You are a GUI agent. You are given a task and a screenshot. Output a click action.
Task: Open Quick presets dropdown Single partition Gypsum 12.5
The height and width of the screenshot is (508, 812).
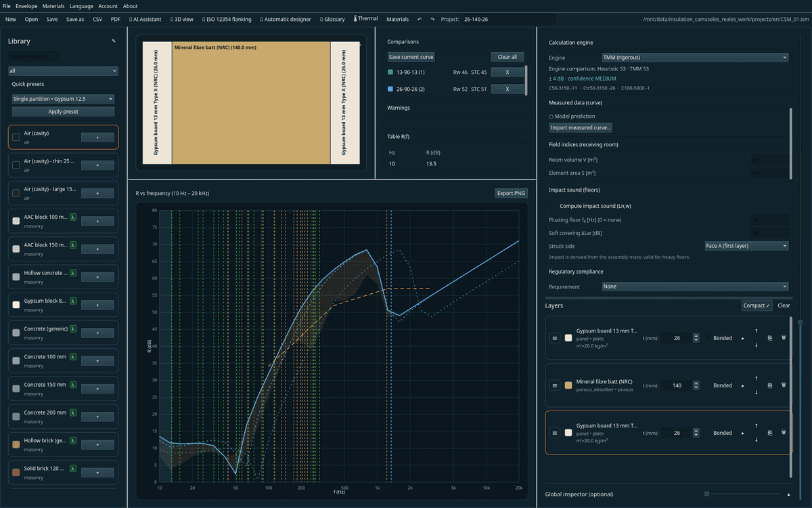64,99
